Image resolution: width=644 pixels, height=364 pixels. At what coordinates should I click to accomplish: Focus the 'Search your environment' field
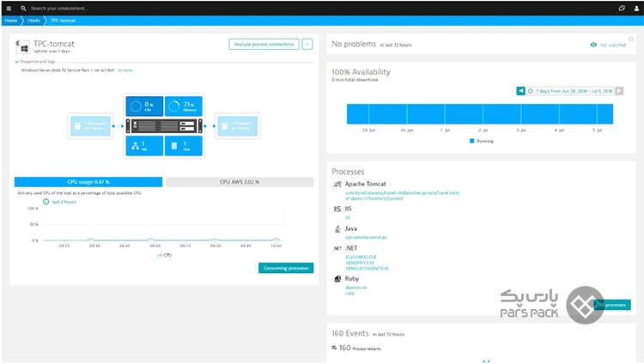click(x=59, y=9)
